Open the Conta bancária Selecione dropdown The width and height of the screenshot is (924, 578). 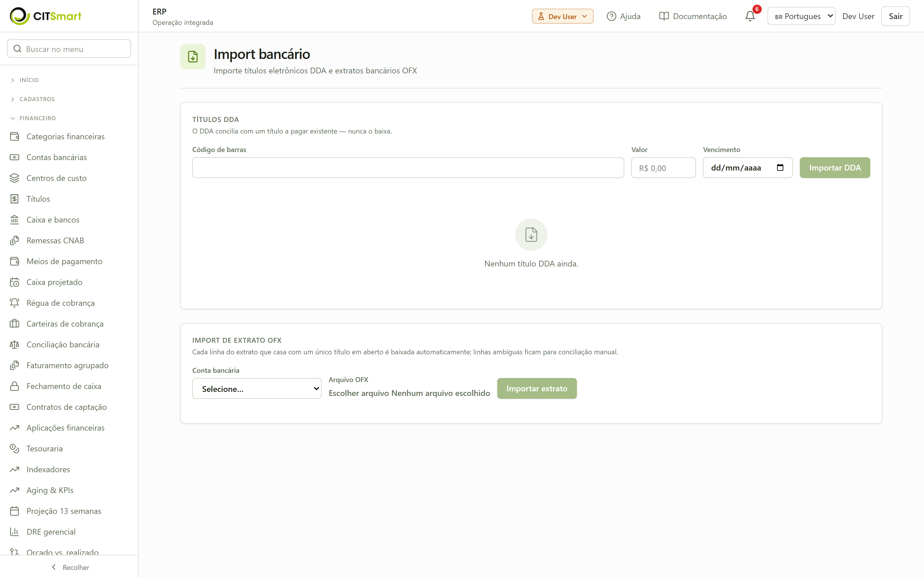[257, 388]
